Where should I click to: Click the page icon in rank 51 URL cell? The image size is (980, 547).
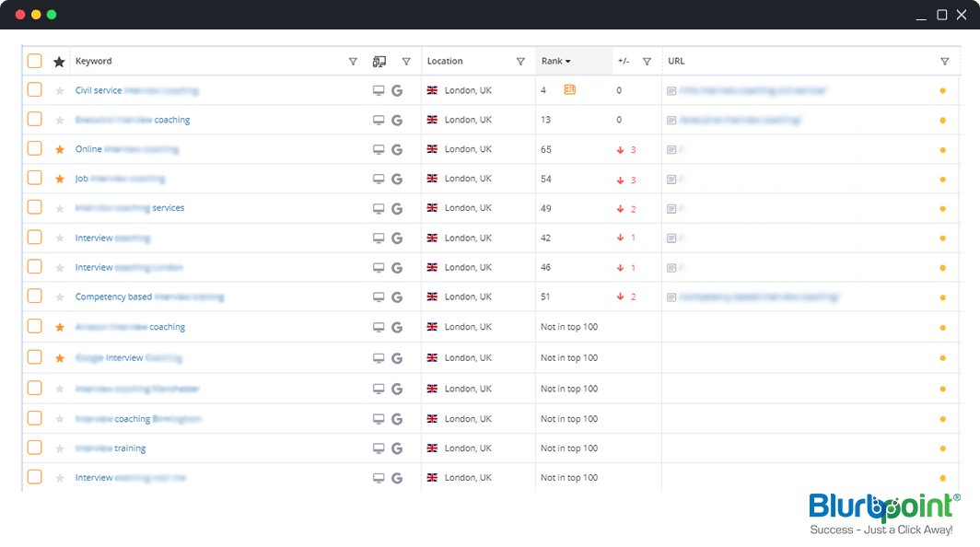671,297
